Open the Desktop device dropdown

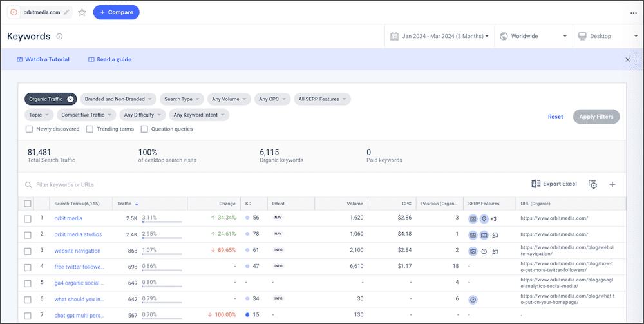(608, 36)
